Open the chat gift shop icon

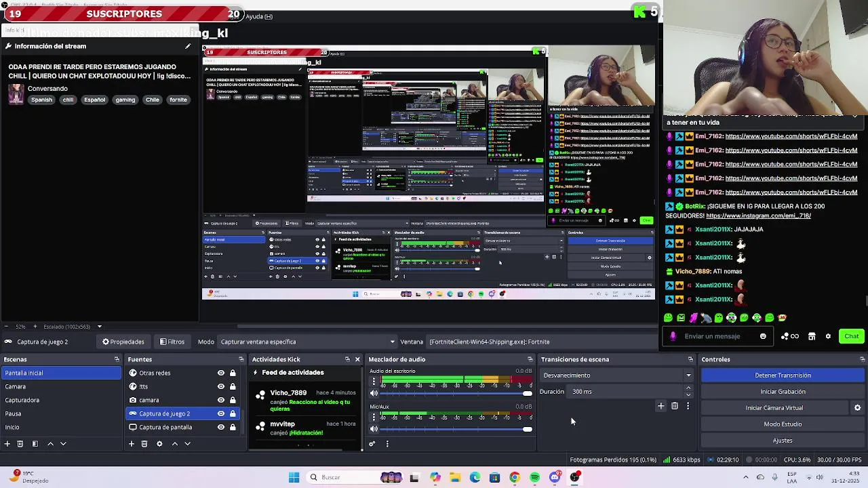pyautogui.click(x=812, y=336)
